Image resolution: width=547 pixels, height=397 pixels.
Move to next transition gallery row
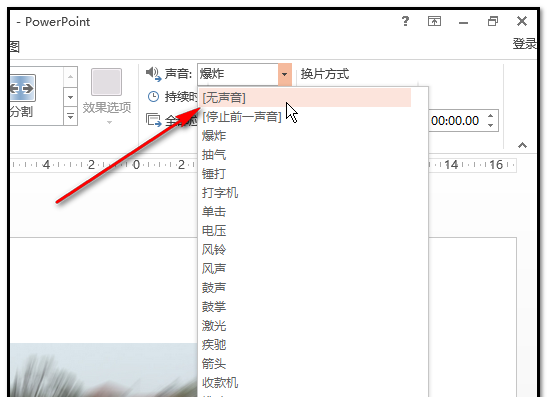pos(70,97)
